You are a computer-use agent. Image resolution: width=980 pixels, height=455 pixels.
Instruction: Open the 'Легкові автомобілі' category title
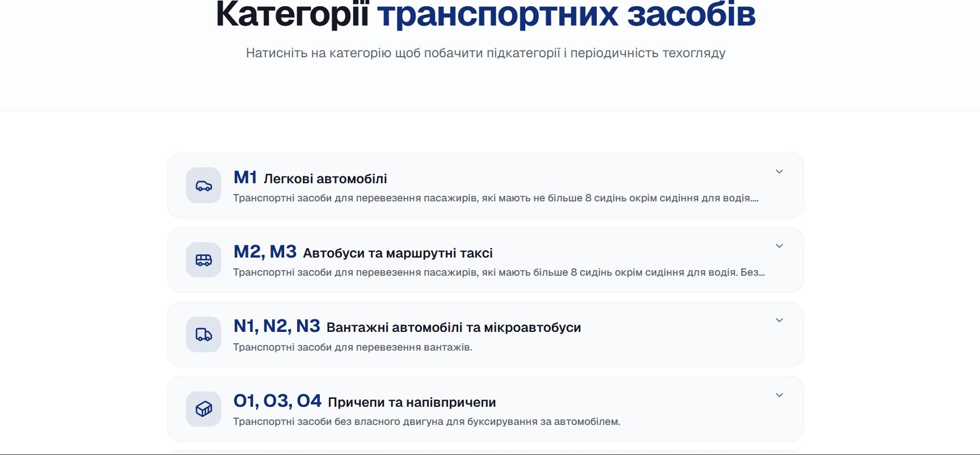click(x=326, y=179)
